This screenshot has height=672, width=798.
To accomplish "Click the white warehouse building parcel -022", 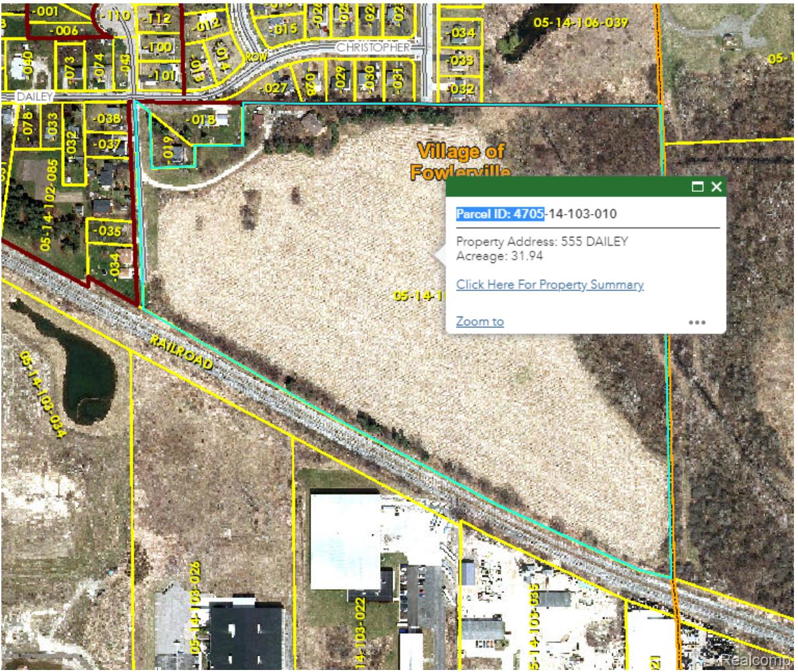I will [x=345, y=541].
